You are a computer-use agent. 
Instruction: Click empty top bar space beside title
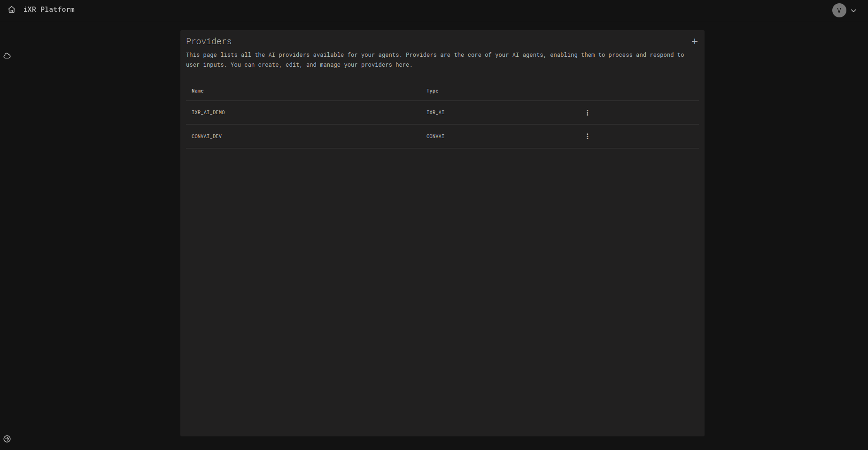[423, 10]
